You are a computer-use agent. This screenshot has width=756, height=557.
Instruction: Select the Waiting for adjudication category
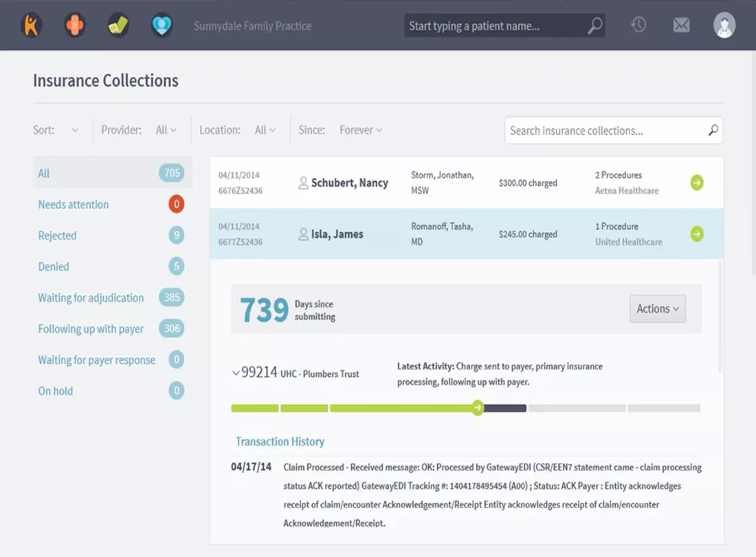pos(90,298)
